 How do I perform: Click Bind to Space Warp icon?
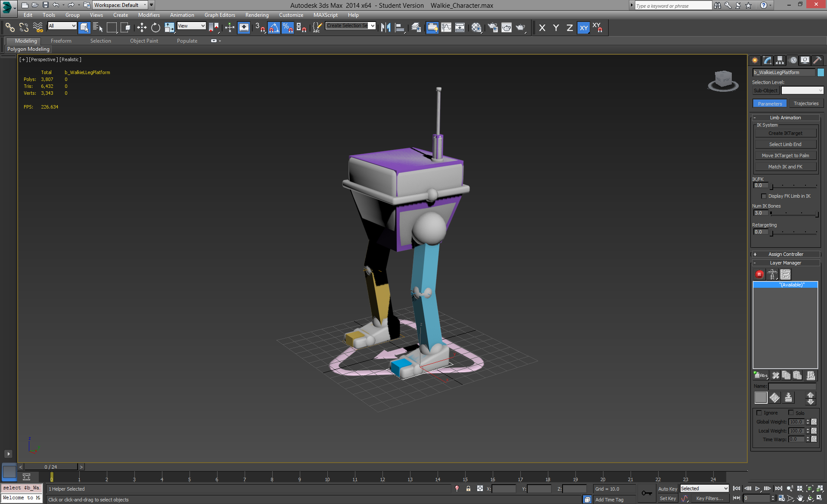pos(38,28)
